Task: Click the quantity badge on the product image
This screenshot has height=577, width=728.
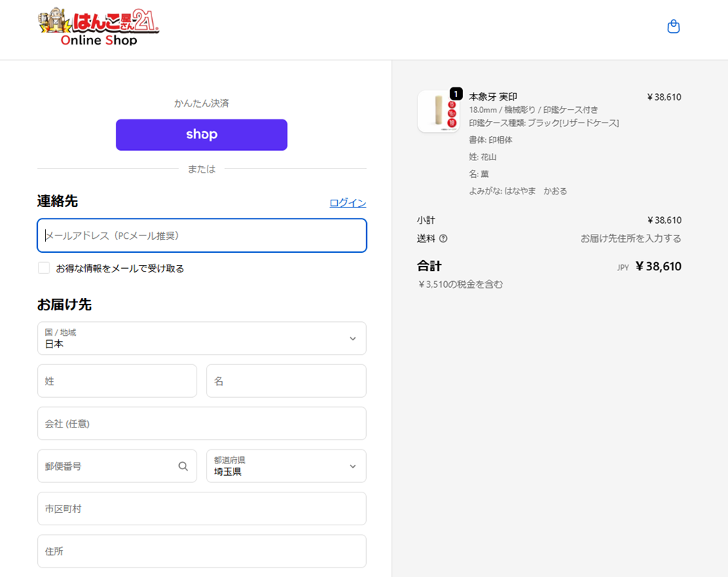Action: click(x=456, y=95)
